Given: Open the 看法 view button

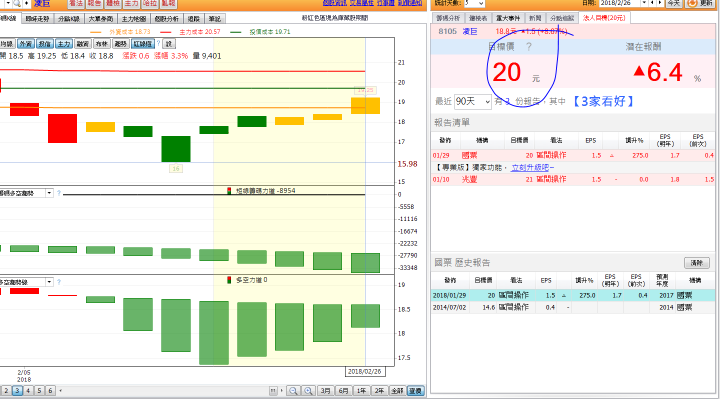Looking at the screenshot, I should (76, 4).
